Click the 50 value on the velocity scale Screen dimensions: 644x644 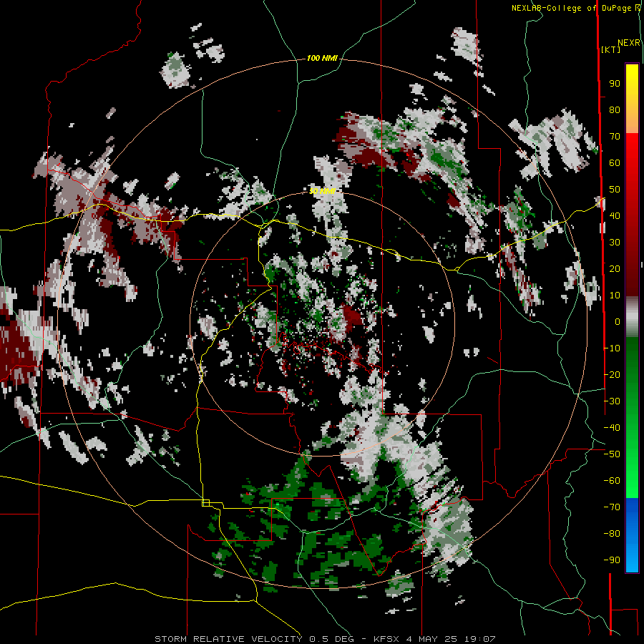click(x=615, y=190)
